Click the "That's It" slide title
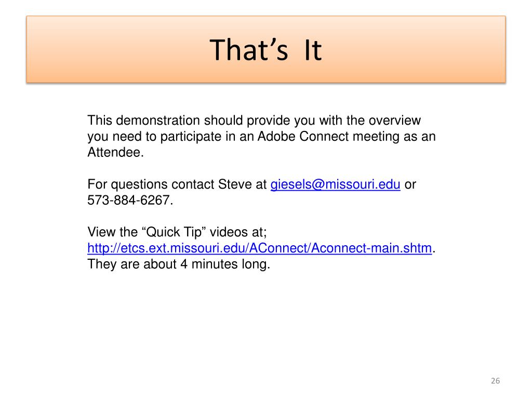Viewport: 532px width, 399px height. click(x=265, y=50)
